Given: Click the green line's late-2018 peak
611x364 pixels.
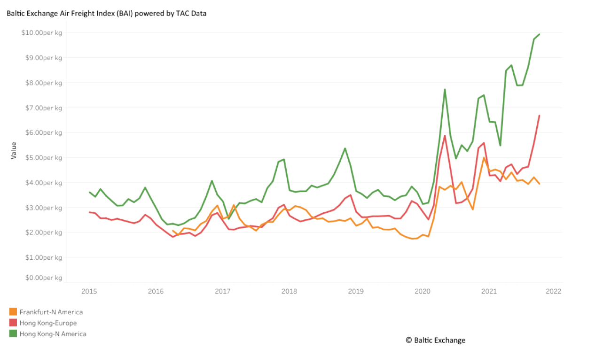Looking at the screenshot, I should tap(345, 148).
